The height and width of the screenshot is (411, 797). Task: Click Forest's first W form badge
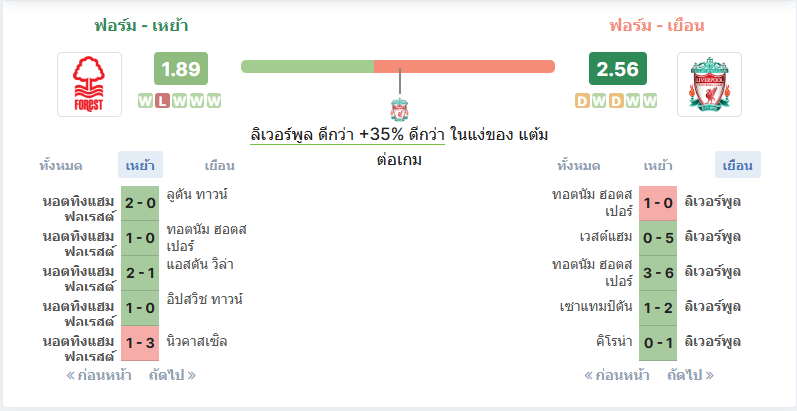145,101
